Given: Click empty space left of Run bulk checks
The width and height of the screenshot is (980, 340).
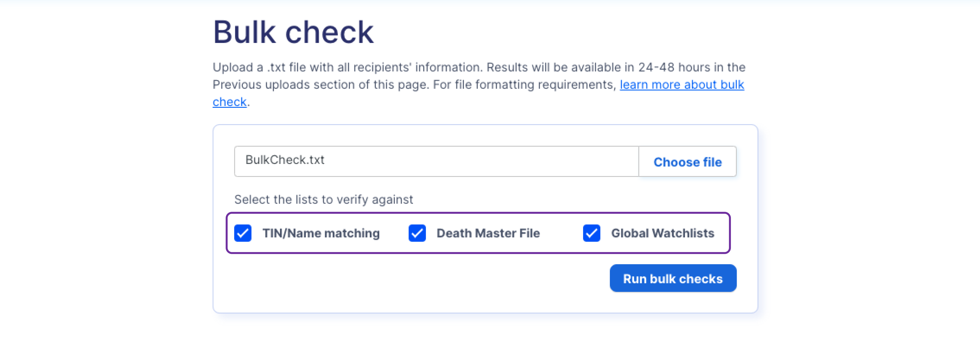Looking at the screenshot, I should pyautogui.click(x=419, y=278).
